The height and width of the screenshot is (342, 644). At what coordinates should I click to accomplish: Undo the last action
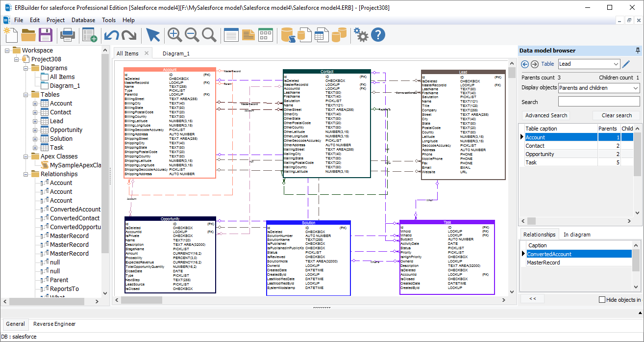[x=112, y=35]
